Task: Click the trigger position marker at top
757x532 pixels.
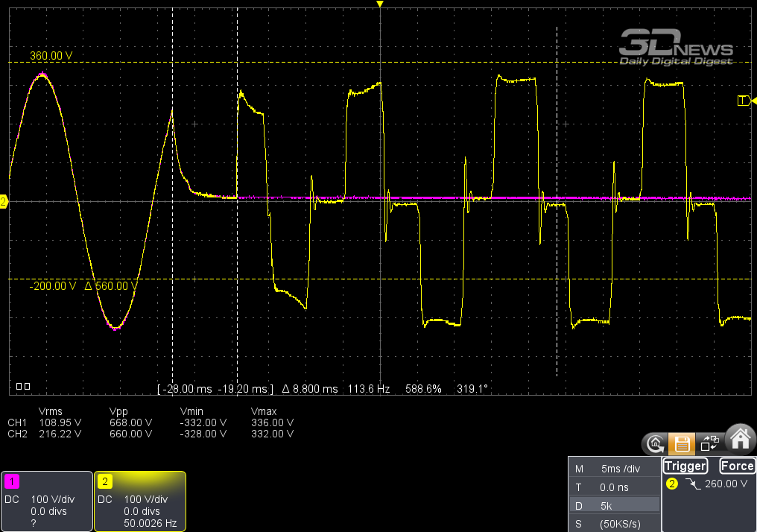Action: [380, 4]
